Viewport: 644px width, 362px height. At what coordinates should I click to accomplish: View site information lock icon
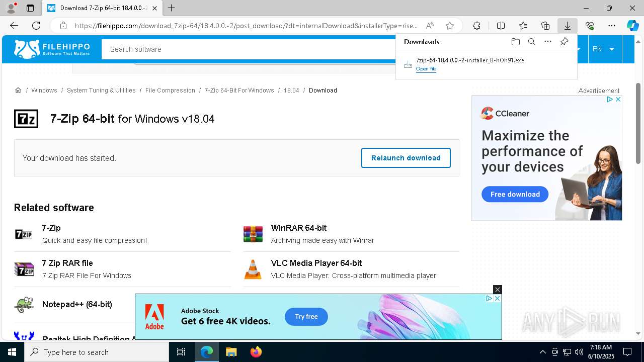[x=63, y=26]
